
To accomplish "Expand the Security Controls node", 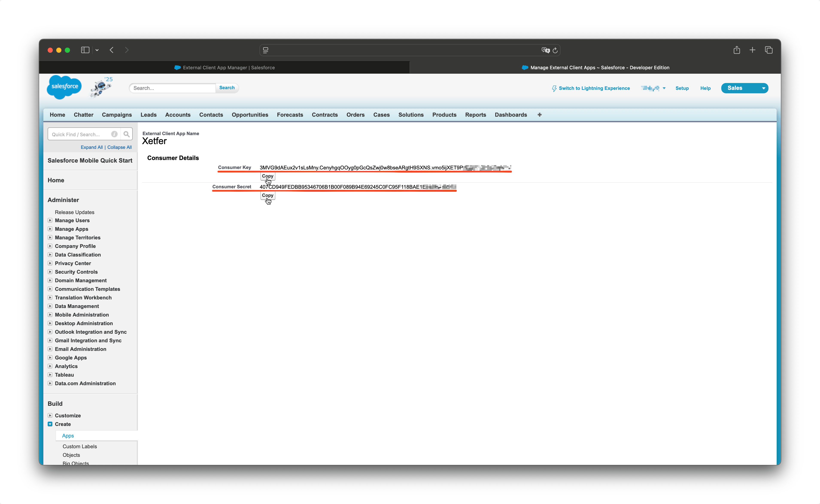I will point(50,272).
